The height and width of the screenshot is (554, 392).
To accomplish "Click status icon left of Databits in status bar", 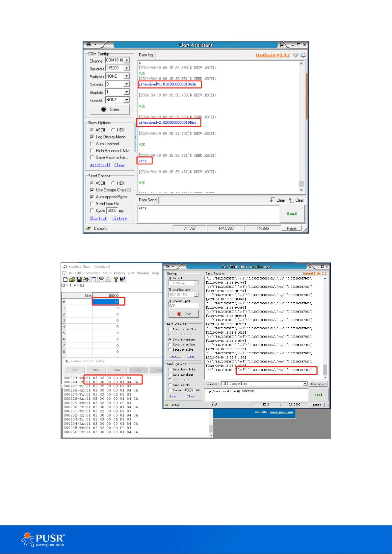I will click(x=88, y=228).
